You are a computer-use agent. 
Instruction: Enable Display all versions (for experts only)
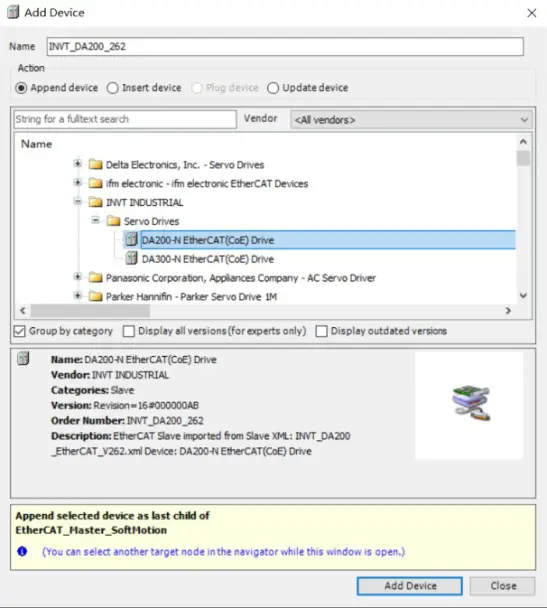(x=129, y=331)
